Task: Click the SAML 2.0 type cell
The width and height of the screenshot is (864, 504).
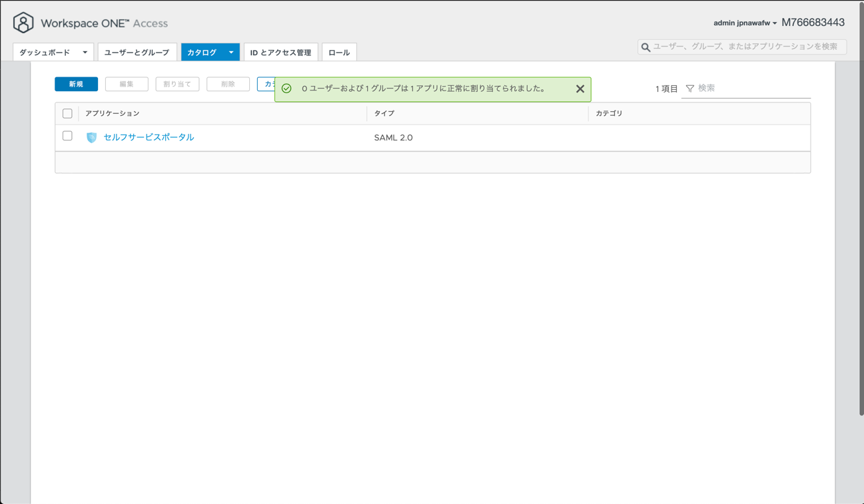Action: tap(393, 137)
